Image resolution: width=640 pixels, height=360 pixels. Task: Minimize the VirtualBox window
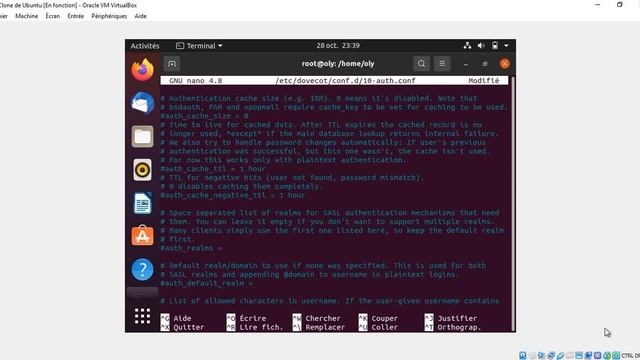pos(598,5)
